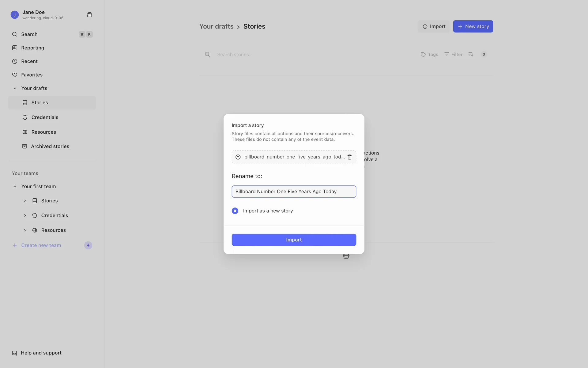The height and width of the screenshot is (368, 588).
Task: Click the Favorites heart icon
Action: 14,75
